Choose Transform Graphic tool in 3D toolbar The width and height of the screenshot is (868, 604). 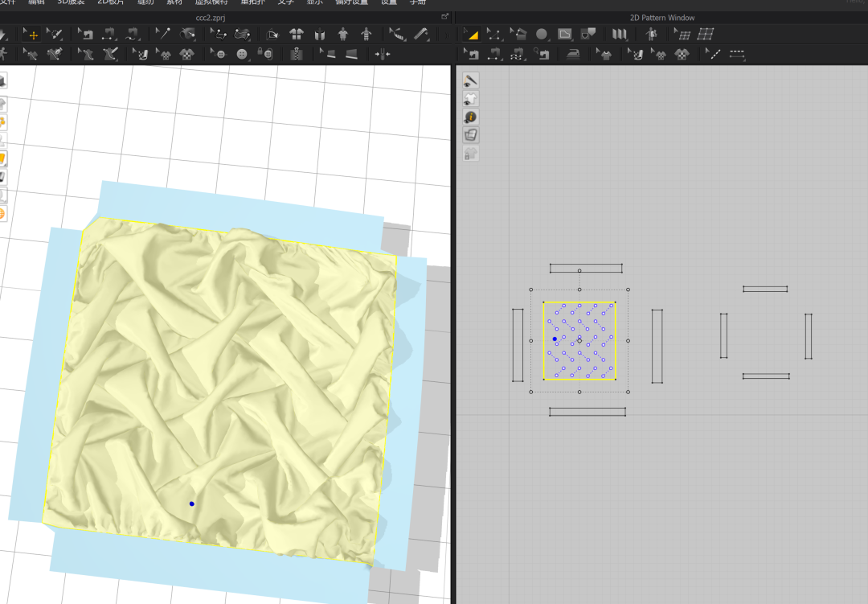pos(164,55)
